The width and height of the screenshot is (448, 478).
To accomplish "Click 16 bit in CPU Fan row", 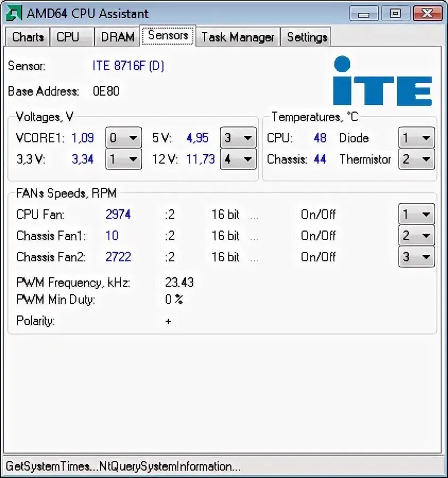I will 226,215.
